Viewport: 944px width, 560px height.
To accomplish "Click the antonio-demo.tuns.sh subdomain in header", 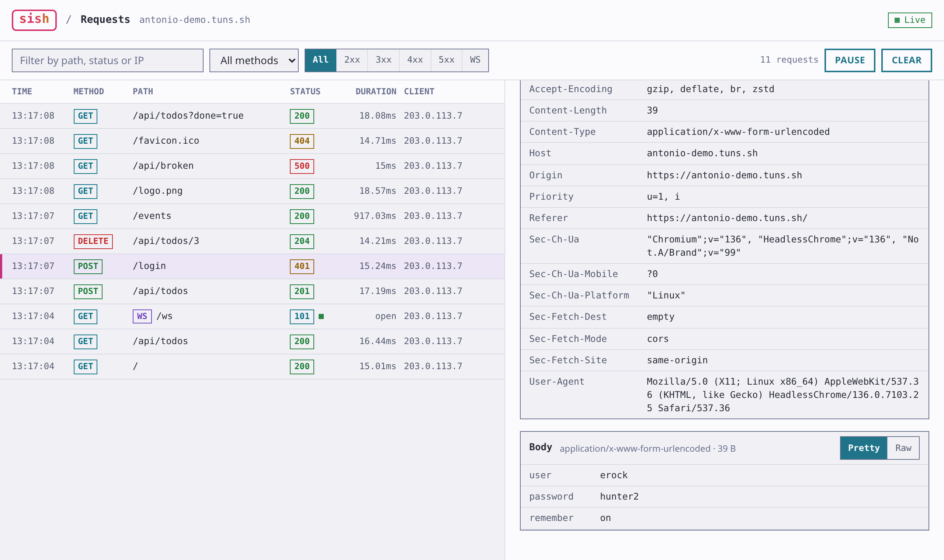I will [194, 20].
